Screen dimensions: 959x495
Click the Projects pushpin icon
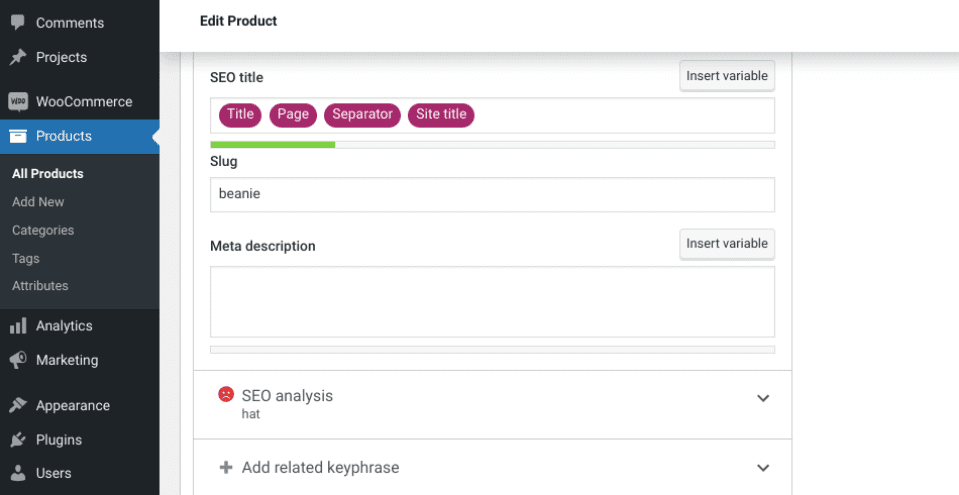[x=18, y=57]
